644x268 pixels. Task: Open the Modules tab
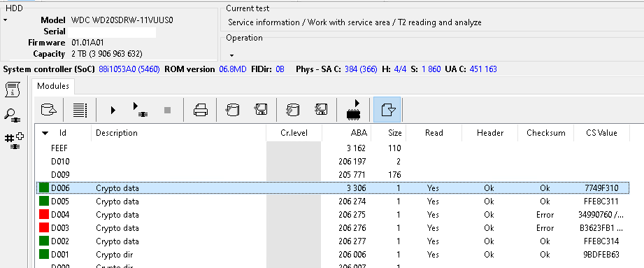coord(53,86)
